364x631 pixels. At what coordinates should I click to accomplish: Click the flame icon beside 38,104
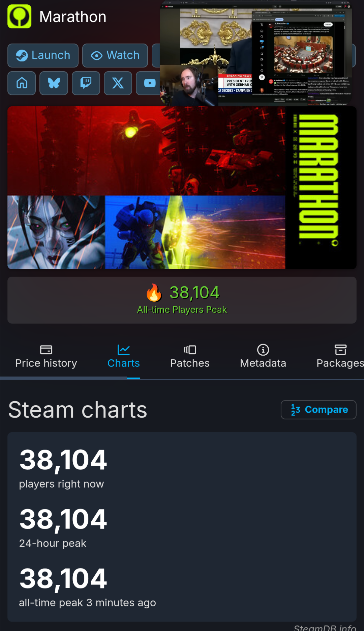tap(154, 293)
